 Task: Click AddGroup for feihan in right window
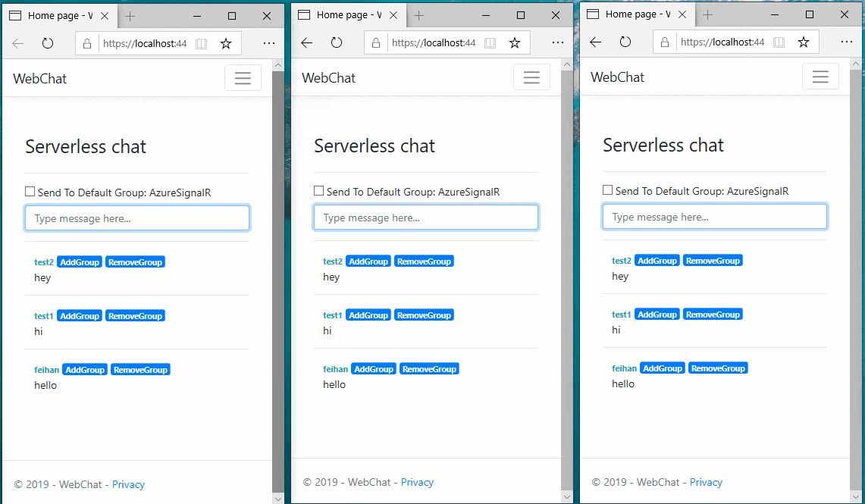tap(663, 368)
